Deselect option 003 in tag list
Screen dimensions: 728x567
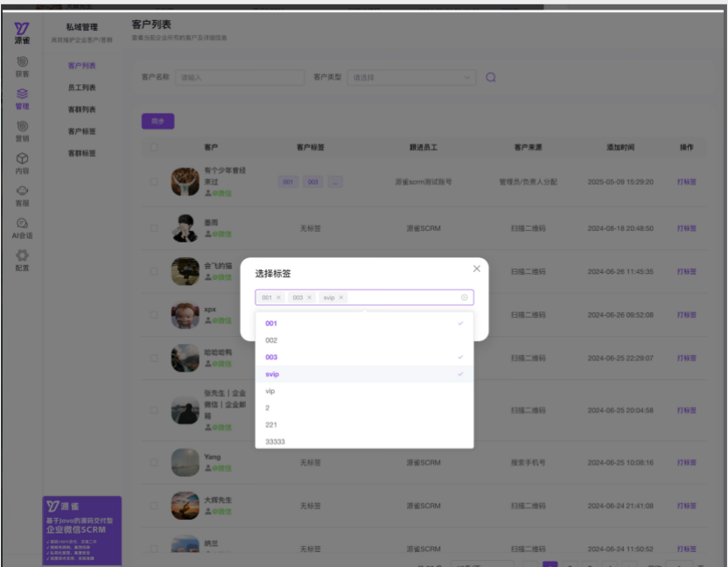tap(364, 357)
